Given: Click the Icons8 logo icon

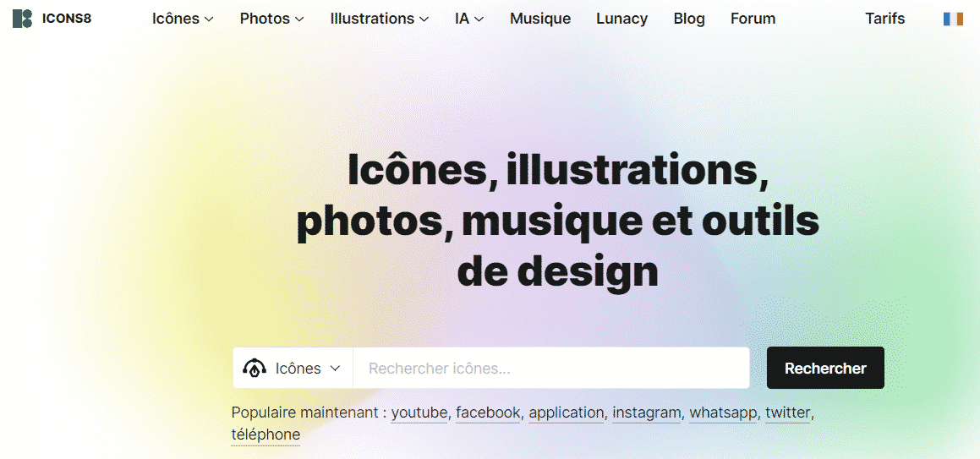Looking at the screenshot, I should (22, 19).
